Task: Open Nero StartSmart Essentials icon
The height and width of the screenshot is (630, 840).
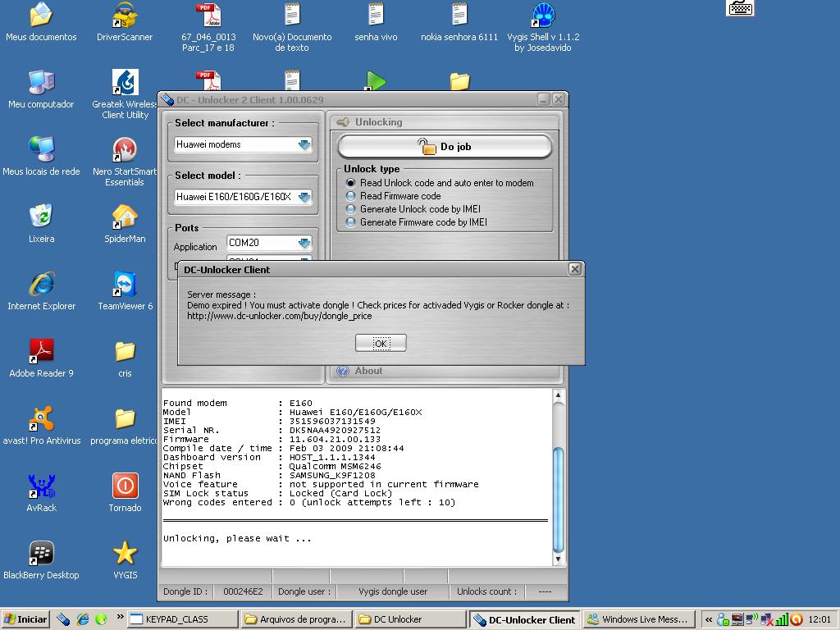Action: [x=125, y=150]
